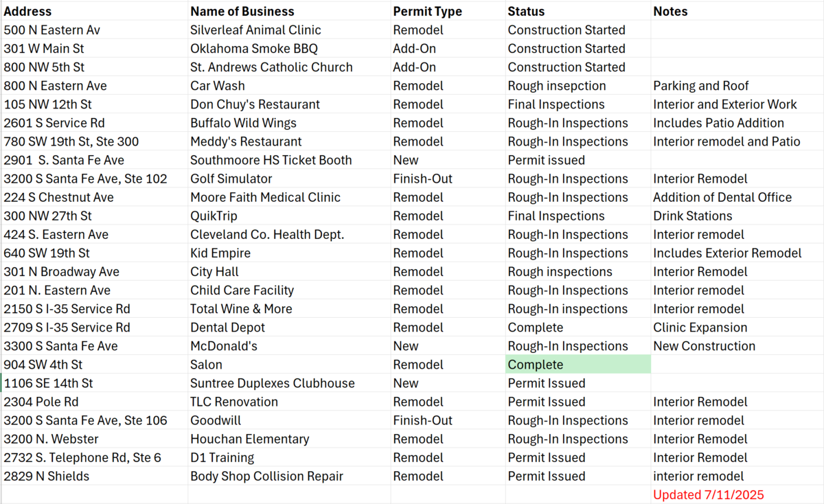This screenshot has width=824, height=504.
Task: Select the TLC Renovation cell
Action: pyautogui.click(x=289, y=402)
